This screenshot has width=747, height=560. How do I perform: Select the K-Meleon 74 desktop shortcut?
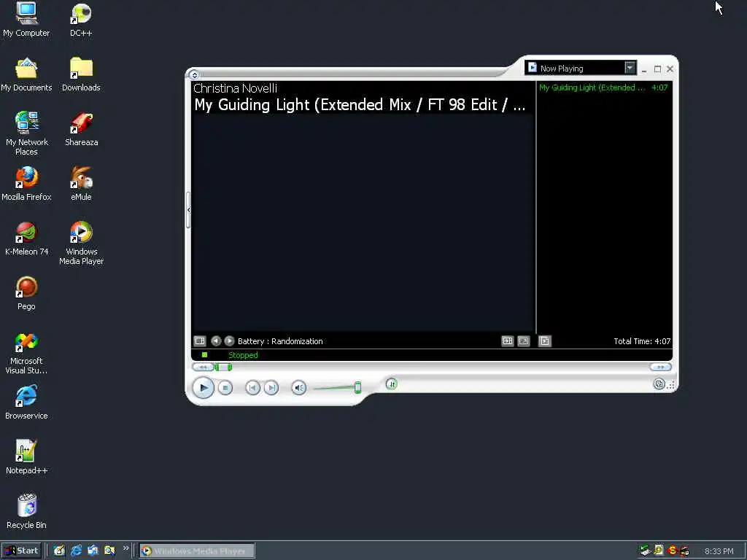pos(26,238)
